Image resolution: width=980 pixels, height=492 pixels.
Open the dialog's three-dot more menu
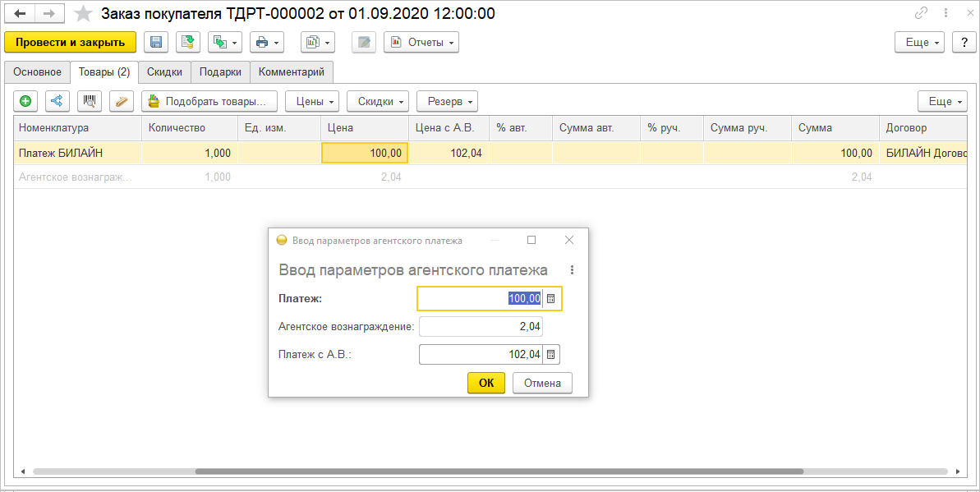[x=572, y=270]
